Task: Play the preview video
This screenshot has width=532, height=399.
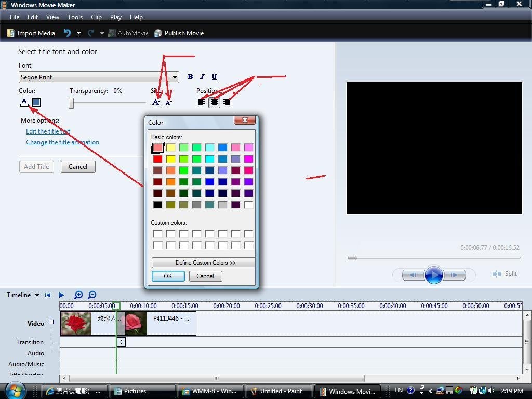Action: tap(434, 275)
